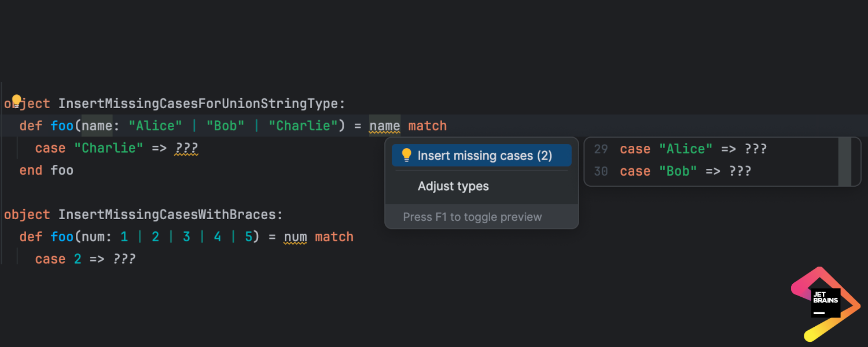
Task: Click the "Alice" string literal in the signature
Action: click(x=155, y=126)
